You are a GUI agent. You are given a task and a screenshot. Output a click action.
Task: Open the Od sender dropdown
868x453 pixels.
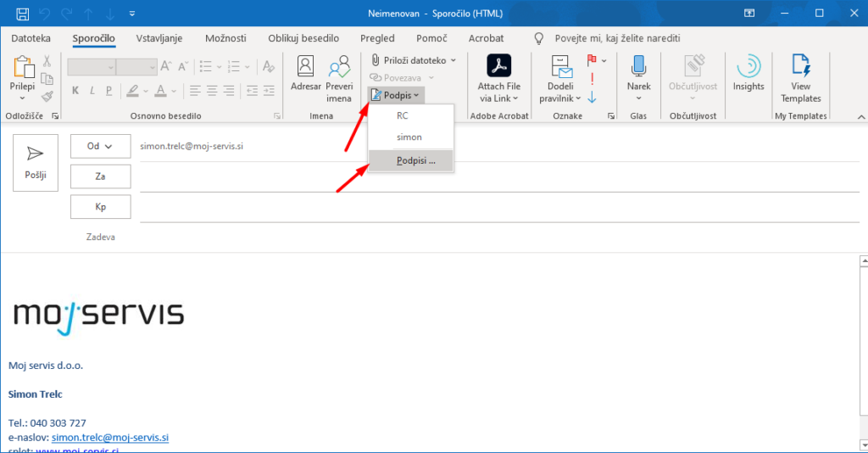(101, 146)
